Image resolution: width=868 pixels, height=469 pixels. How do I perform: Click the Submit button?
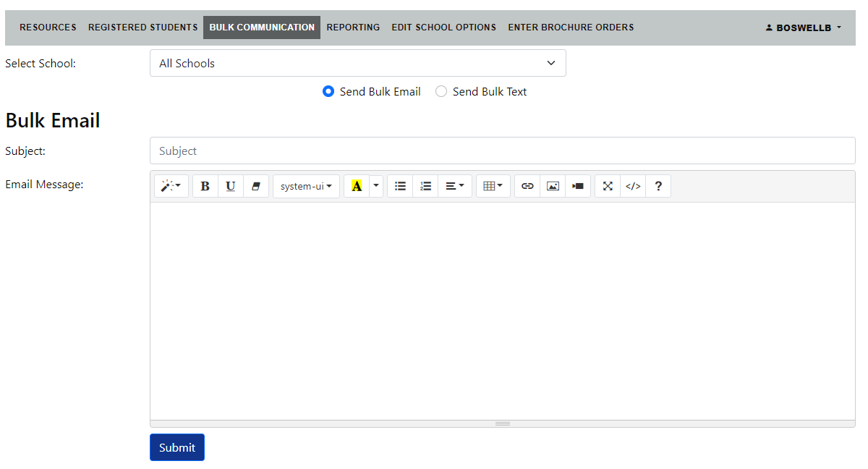[x=177, y=447]
